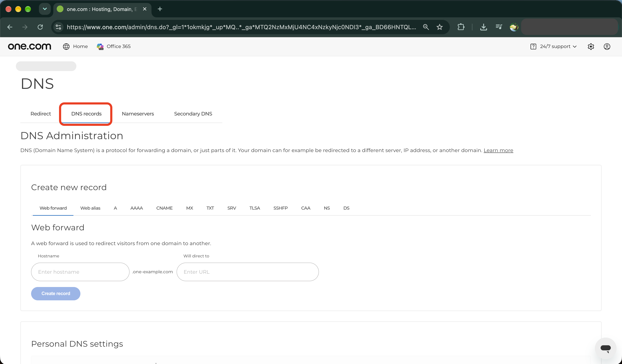Viewport: 622px width, 364px height.
Task: Open the media control playlist icon
Action: (499, 27)
